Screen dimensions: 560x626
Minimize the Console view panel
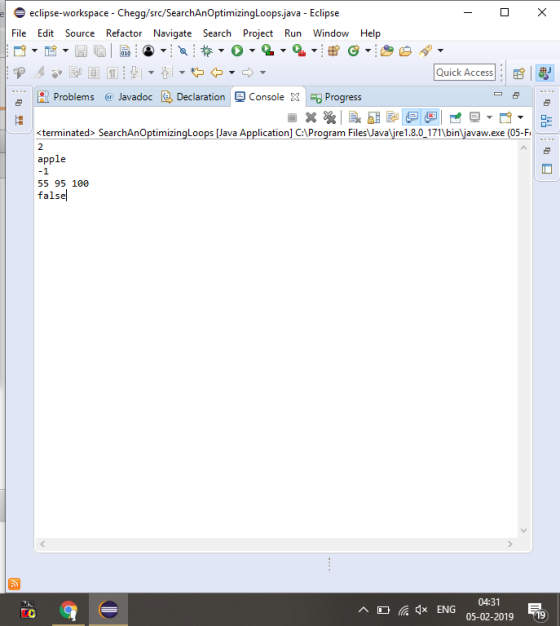pyautogui.click(x=498, y=94)
